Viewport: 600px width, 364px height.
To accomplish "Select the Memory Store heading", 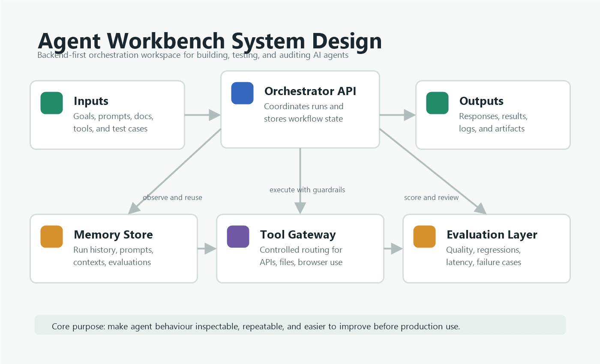I will pos(113,235).
